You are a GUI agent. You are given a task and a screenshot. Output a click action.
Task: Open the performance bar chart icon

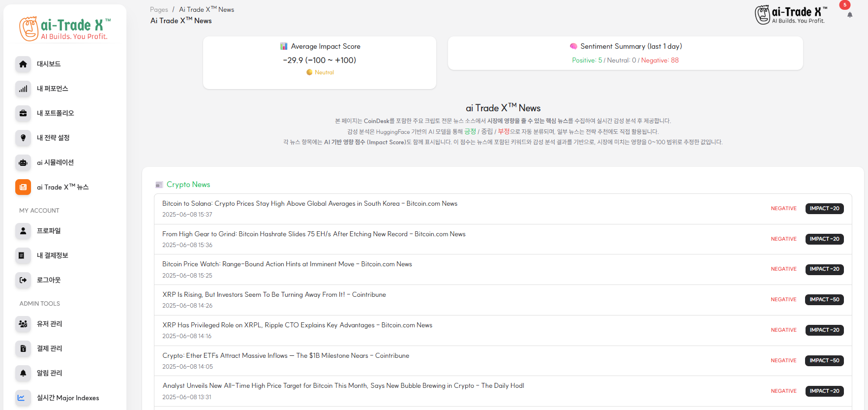23,89
